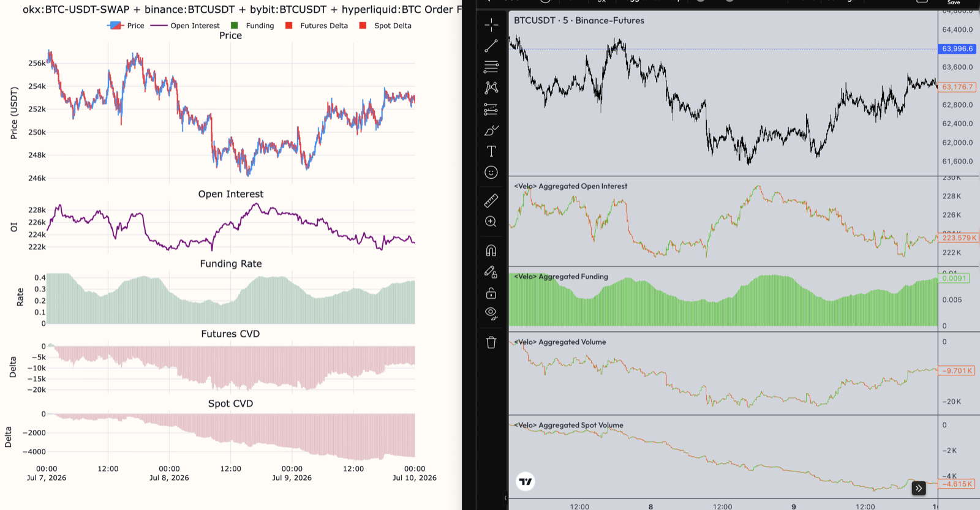Select the brush drawing tool
The height and width of the screenshot is (510, 980).
click(x=491, y=130)
